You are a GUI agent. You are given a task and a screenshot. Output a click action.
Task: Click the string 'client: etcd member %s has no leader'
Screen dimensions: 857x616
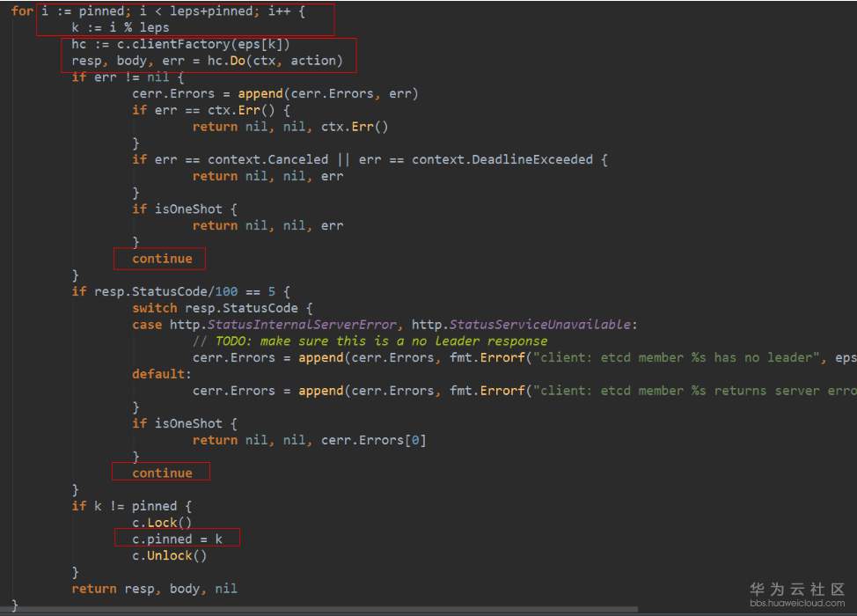coord(676,357)
